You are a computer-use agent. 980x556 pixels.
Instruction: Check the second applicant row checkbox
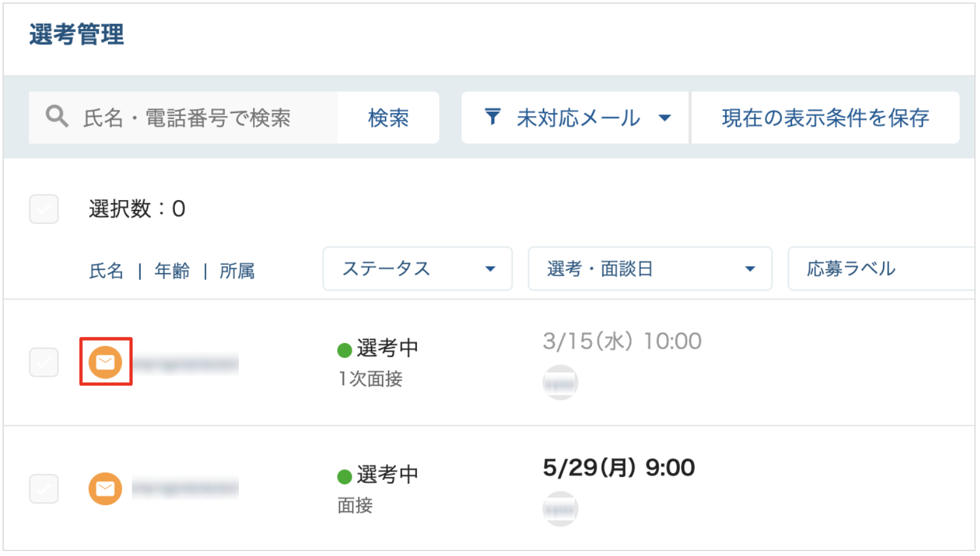coord(44,489)
